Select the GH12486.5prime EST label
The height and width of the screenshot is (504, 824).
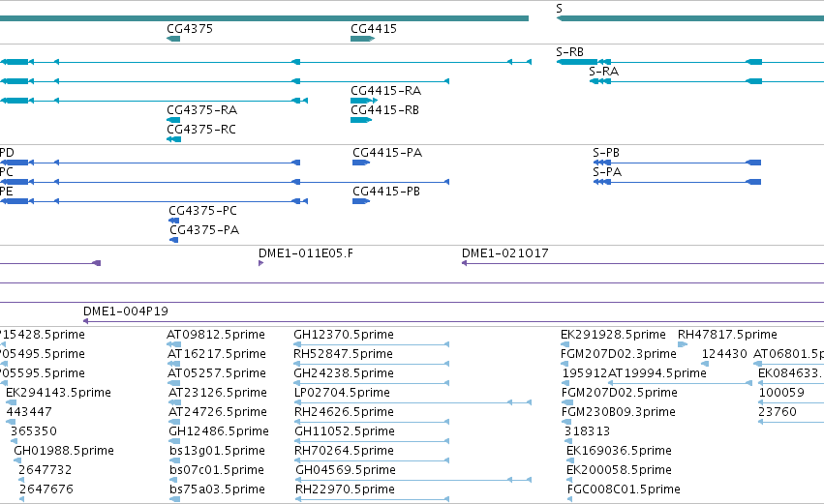(219, 432)
